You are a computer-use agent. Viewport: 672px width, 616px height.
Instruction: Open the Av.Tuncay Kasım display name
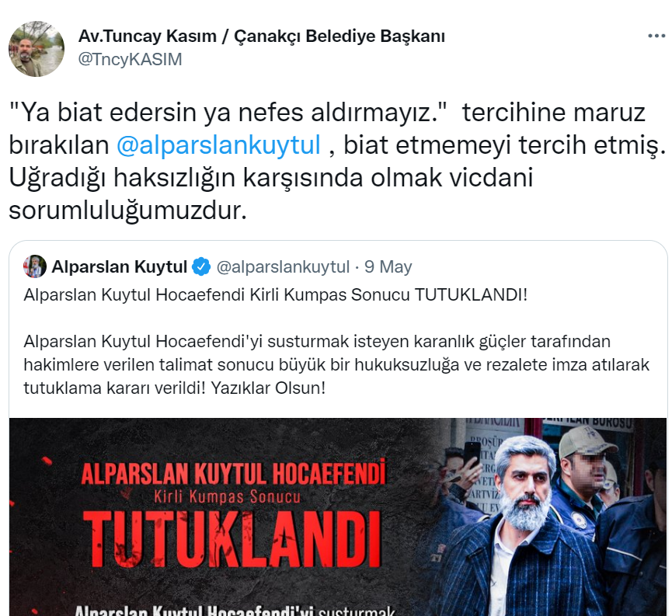262,36
